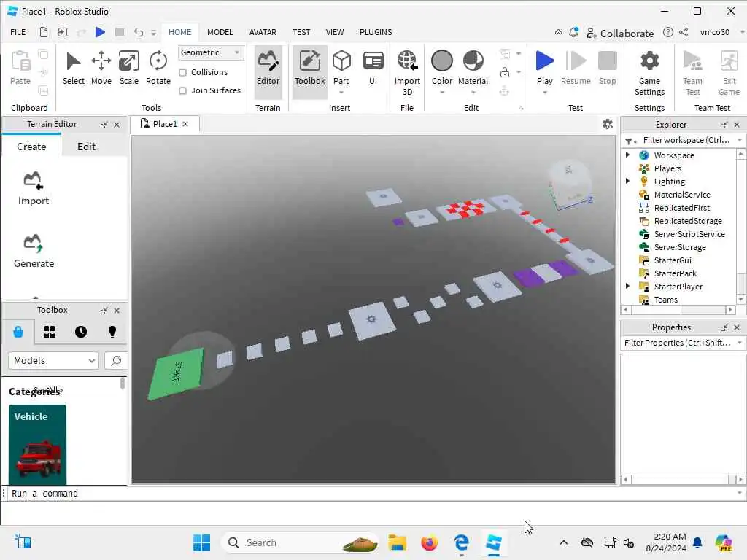This screenshot has width=747, height=560.
Task: Activate the Scale tool
Action: [129, 68]
